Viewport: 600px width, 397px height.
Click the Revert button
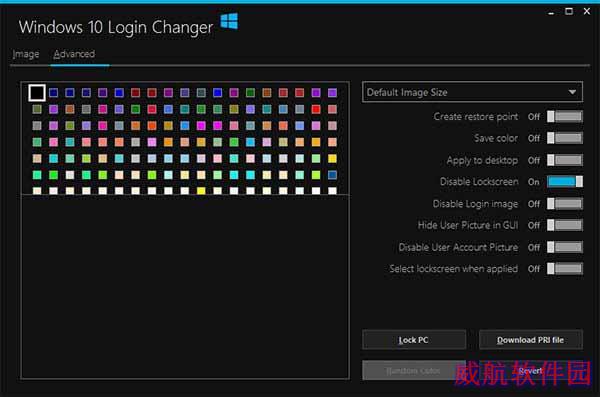tap(531, 371)
